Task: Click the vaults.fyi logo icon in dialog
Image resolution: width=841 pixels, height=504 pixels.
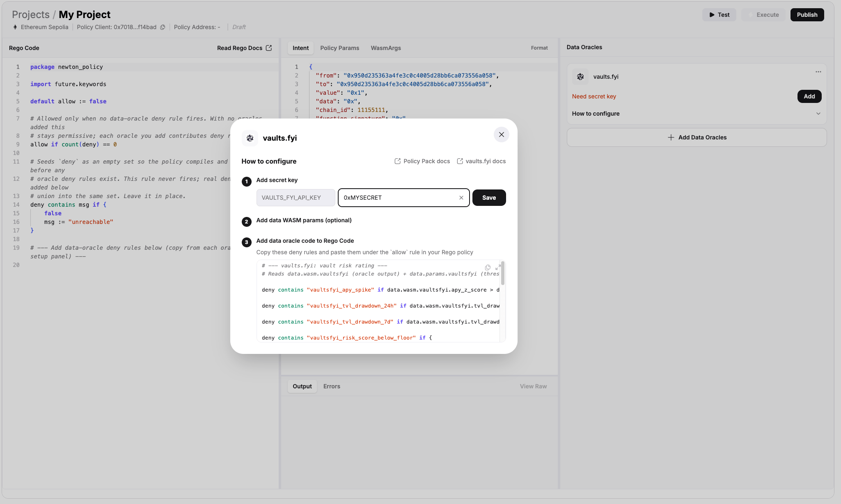Action: tap(250, 138)
